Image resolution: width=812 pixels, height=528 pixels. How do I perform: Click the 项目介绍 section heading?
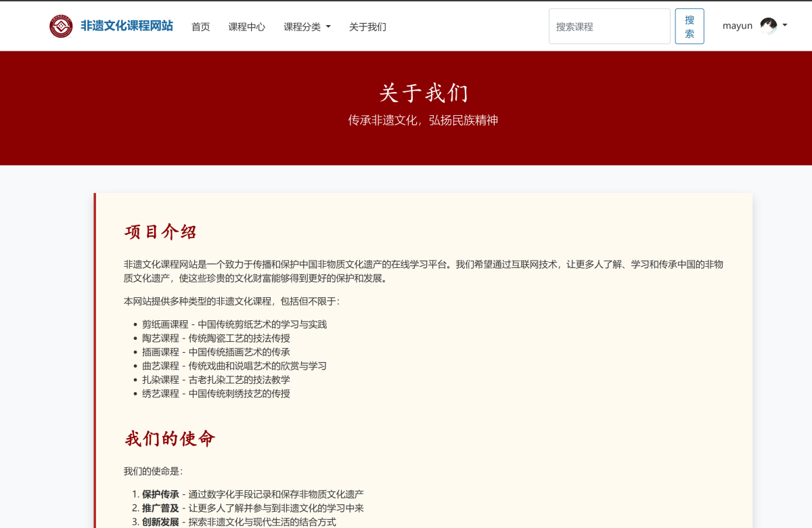pos(160,232)
